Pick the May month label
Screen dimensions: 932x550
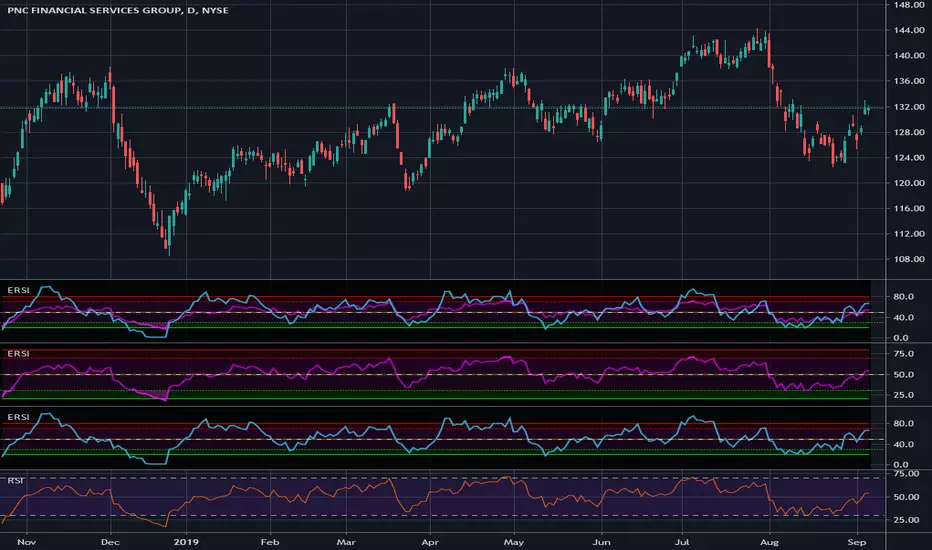pyautogui.click(x=514, y=542)
